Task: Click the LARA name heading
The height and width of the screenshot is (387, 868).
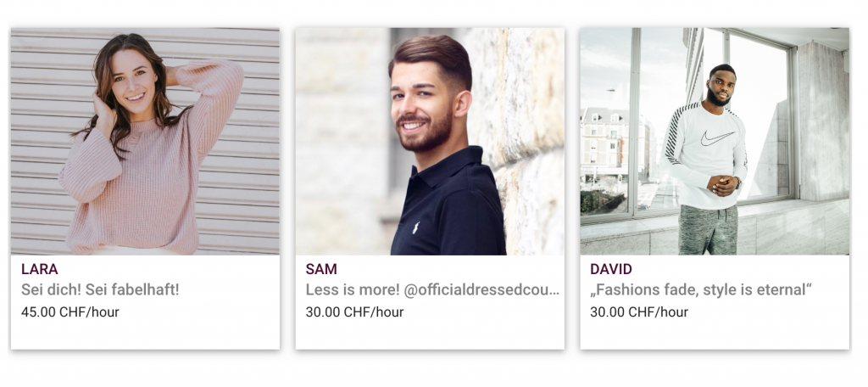Action: click(39, 270)
